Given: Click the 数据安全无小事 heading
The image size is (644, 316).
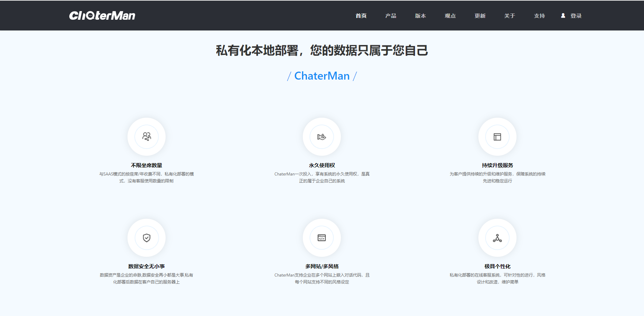Looking at the screenshot, I should (x=147, y=267).
